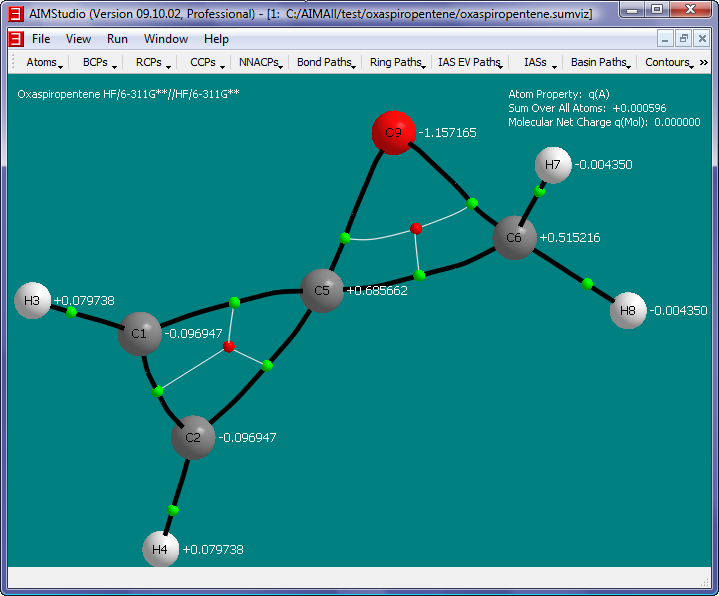Open the Bond Paths dropdown
The width and height of the screenshot is (719, 596).
coord(326,62)
